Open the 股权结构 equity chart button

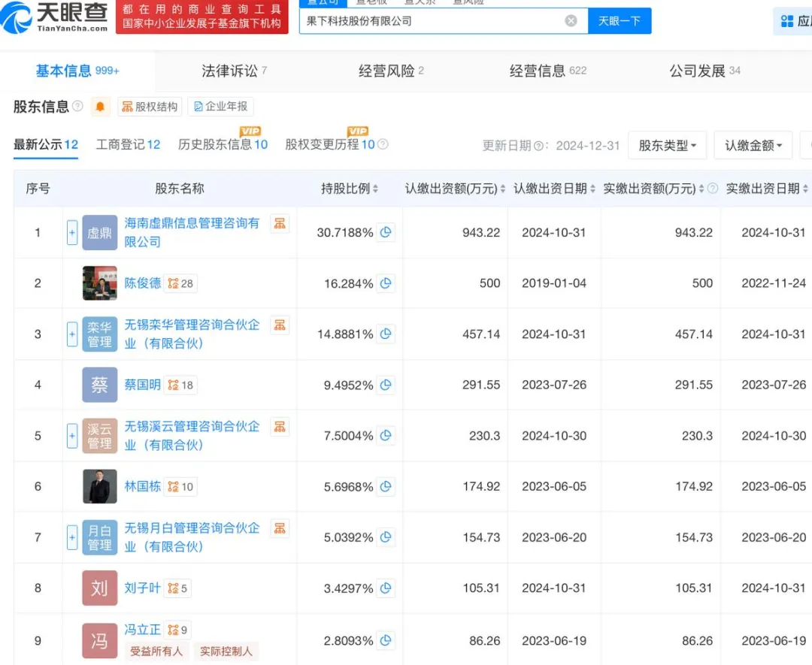tap(149, 107)
